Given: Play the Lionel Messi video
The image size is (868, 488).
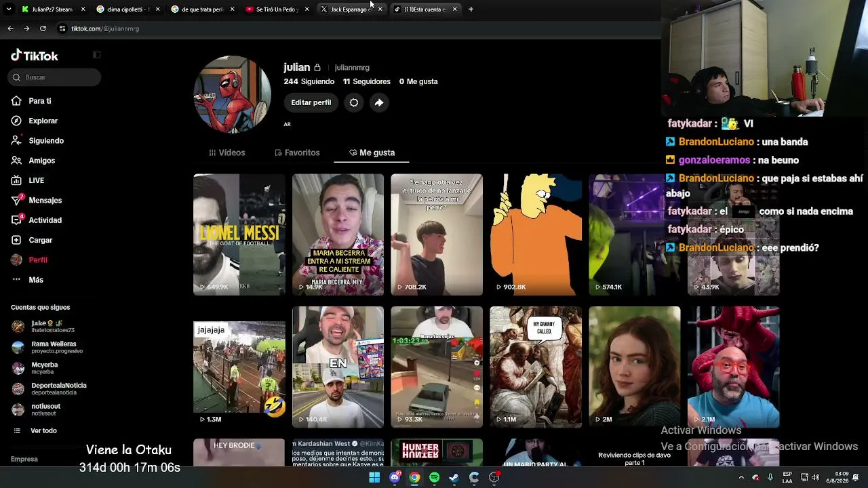Looking at the screenshot, I should 239,235.
